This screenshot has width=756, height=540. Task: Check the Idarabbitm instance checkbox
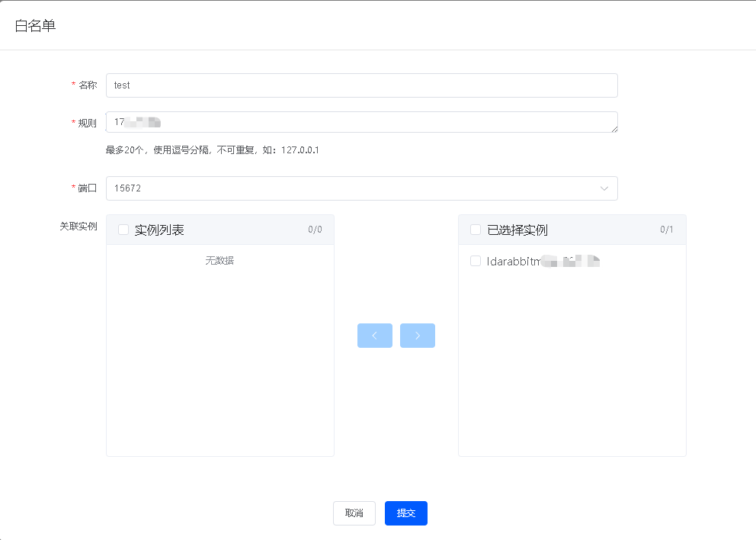coord(476,261)
